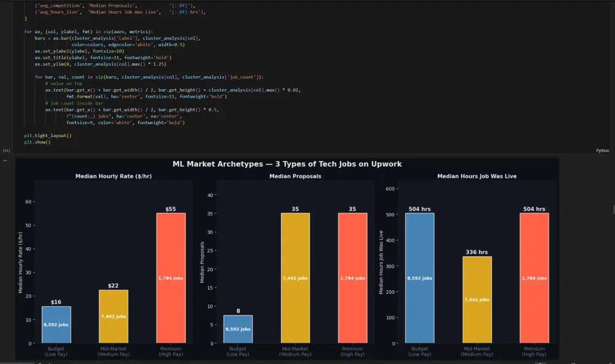Viewport: 615px width, 364px height.
Task: Click the Python language label of the cell
Action: [x=603, y=151]
